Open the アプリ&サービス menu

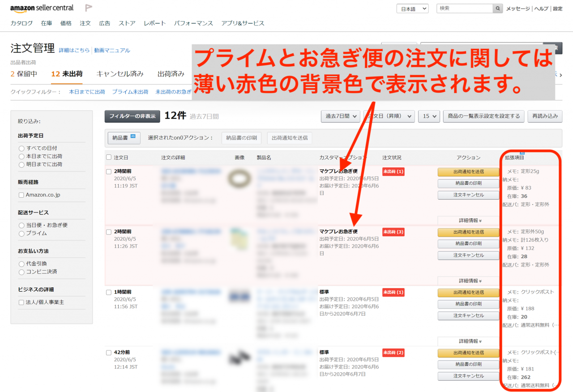pyautogui.click(x=243, y=23)
